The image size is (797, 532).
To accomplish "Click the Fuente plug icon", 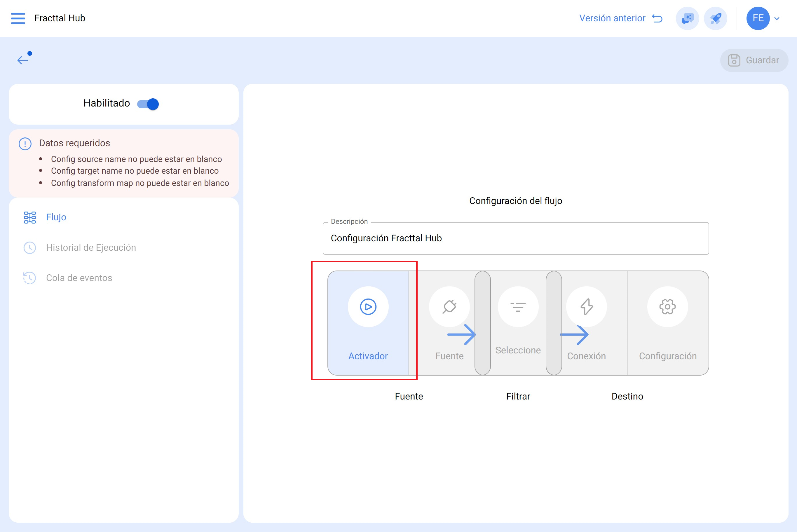I will 449,307.
